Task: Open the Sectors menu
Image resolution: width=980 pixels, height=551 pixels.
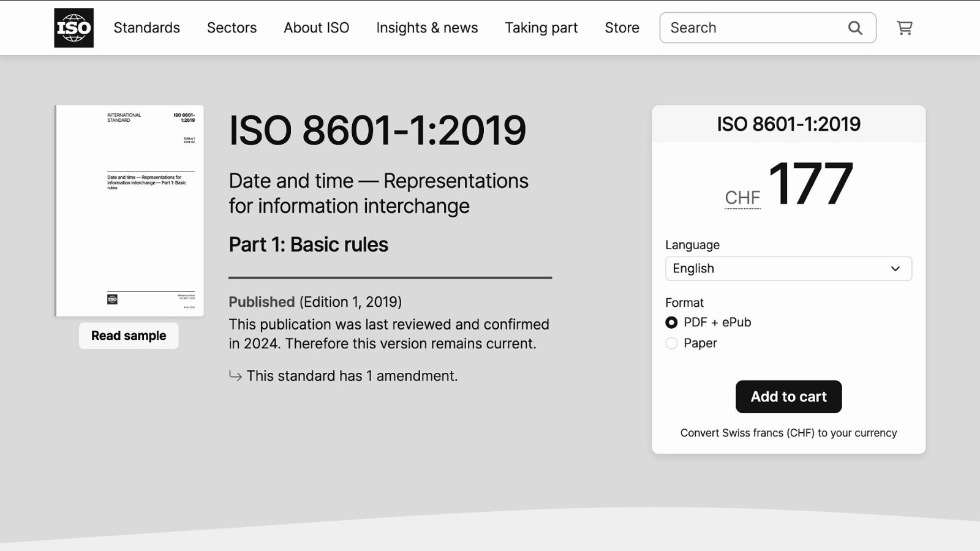Action: tap(232, 28)
